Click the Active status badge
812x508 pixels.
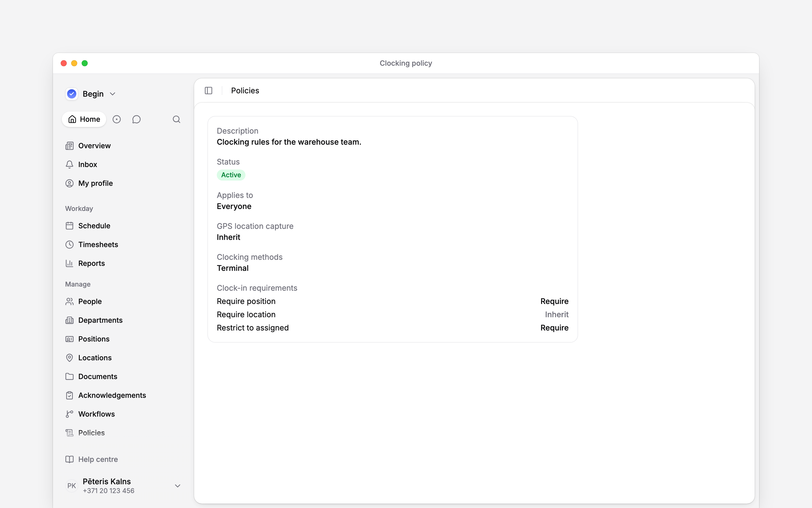coord(231,175)
